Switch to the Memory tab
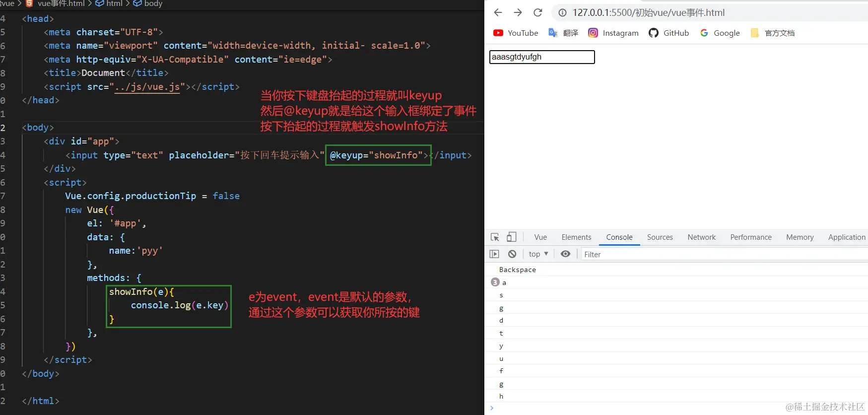Screen dimensions: 868x415 (x=800, y=237)
